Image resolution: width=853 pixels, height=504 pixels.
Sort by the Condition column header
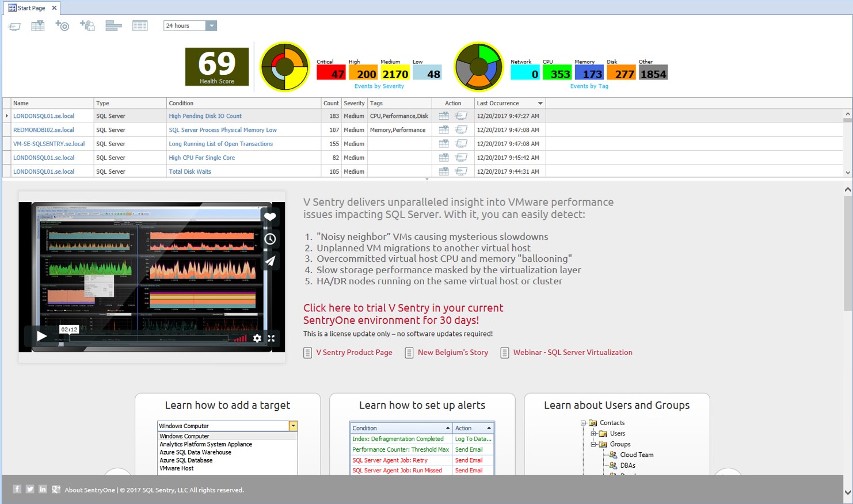(x=243, y=103)
